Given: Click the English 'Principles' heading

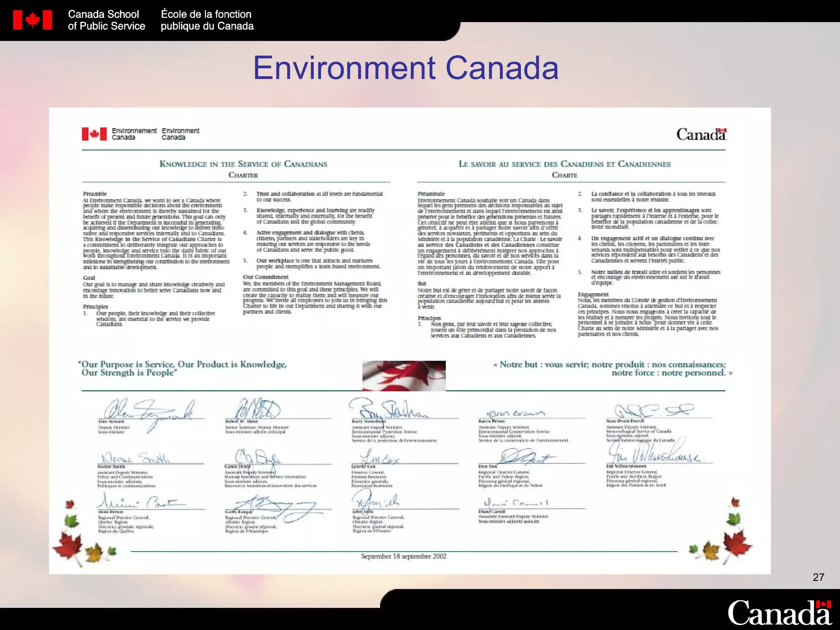Looking at the screenshot, I should coord(96,307).
